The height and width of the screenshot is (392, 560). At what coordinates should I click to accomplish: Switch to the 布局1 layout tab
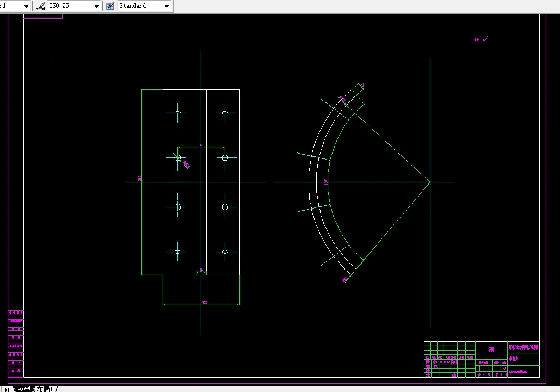(45, 389)
